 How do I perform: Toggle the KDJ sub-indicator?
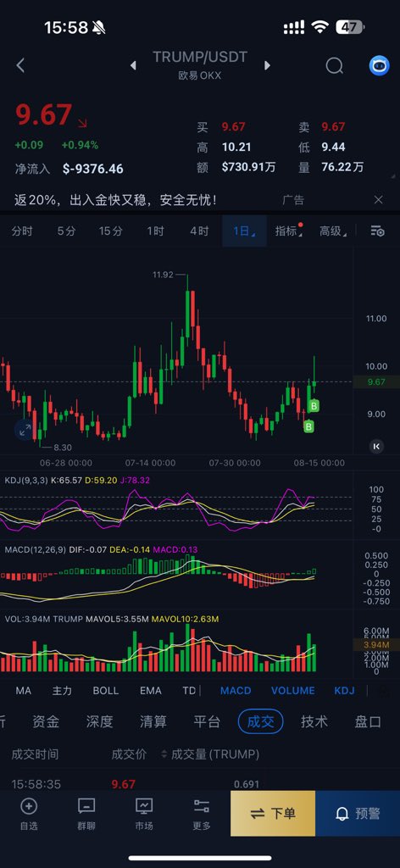(x=344, y=690)
